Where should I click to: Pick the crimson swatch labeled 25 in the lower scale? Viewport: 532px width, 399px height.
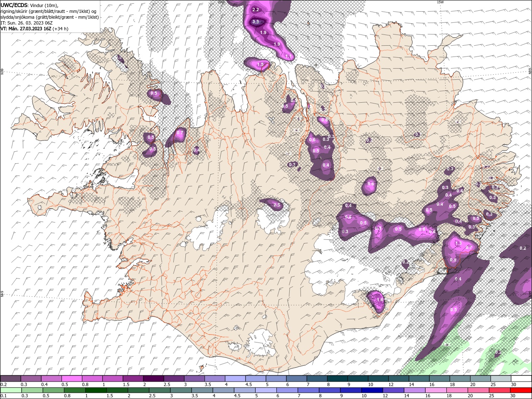click(500, 390)
